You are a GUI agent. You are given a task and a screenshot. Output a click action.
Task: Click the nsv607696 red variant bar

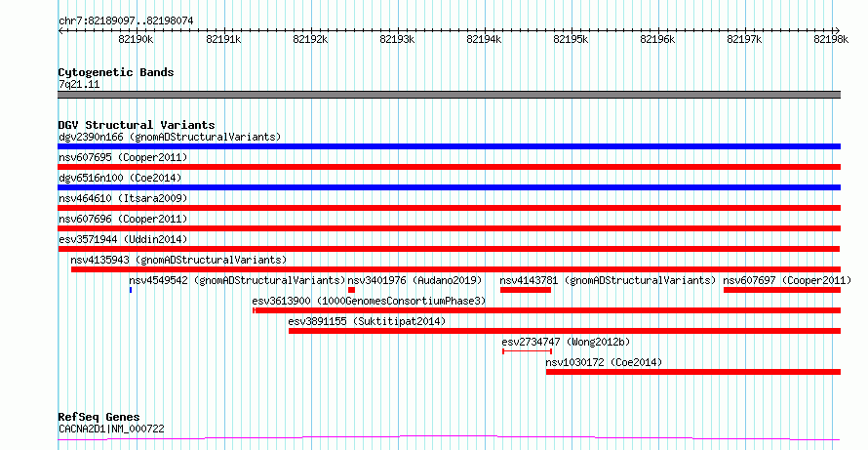[x=449, y=228]
